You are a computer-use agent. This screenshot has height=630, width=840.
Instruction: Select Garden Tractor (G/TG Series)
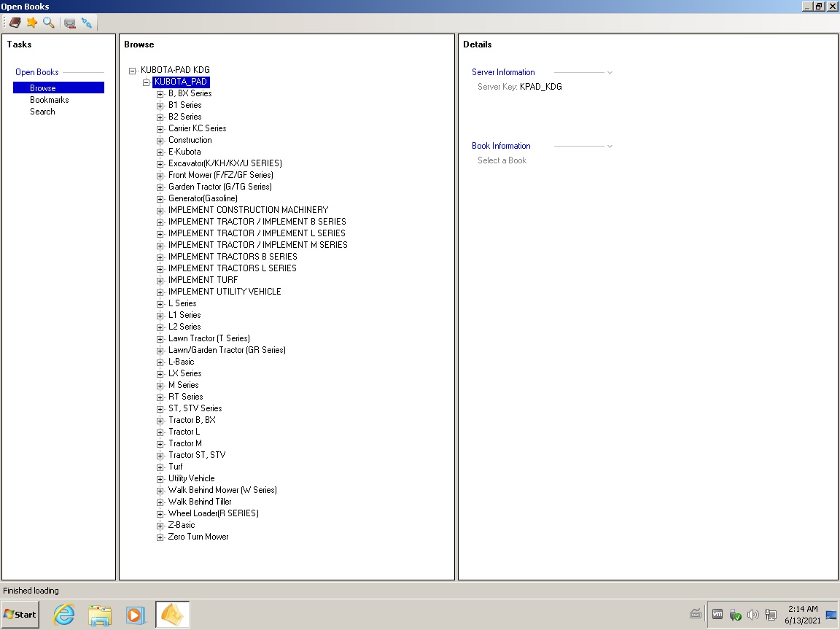coord(220,187)
